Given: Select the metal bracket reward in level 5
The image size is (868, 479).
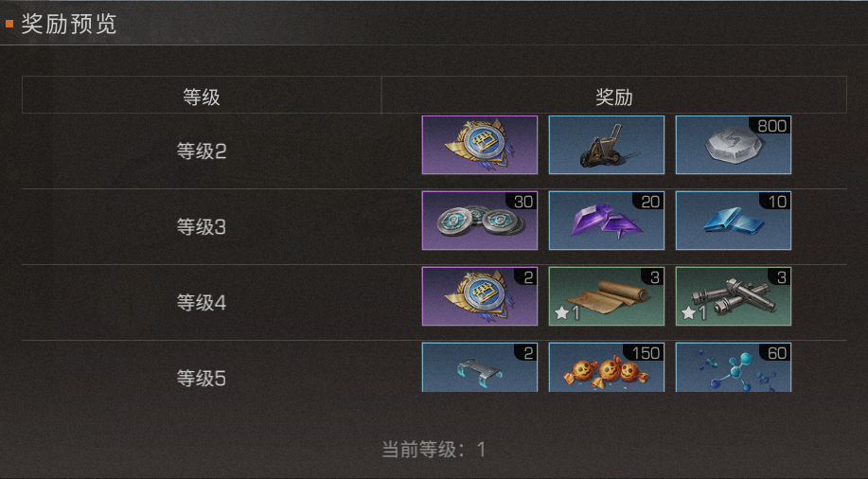Looking at the screenshot, I should (479, 367).
